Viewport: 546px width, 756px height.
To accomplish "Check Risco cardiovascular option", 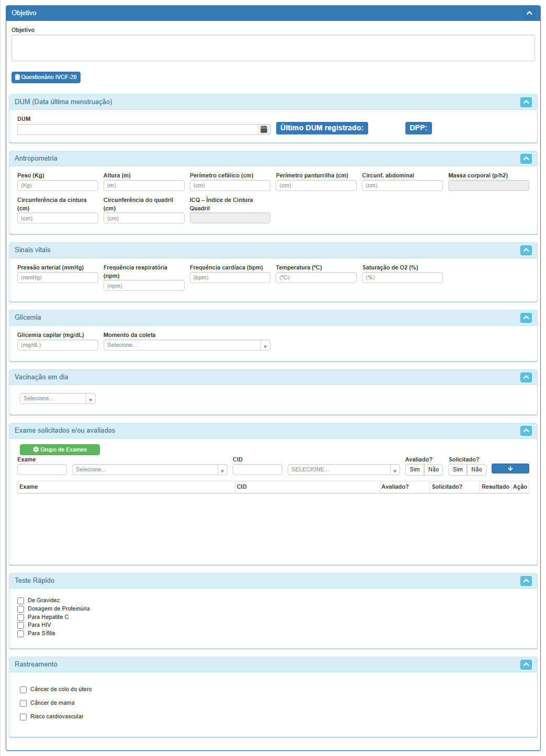I will click(24, 717).
